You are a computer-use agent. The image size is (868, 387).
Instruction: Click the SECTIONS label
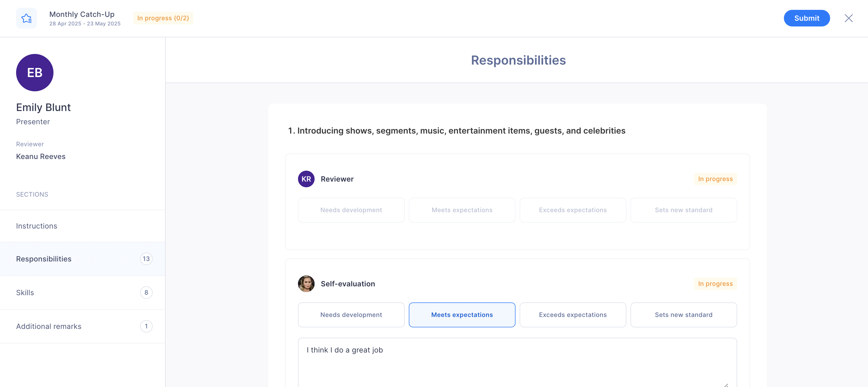(x=32, y=194)
